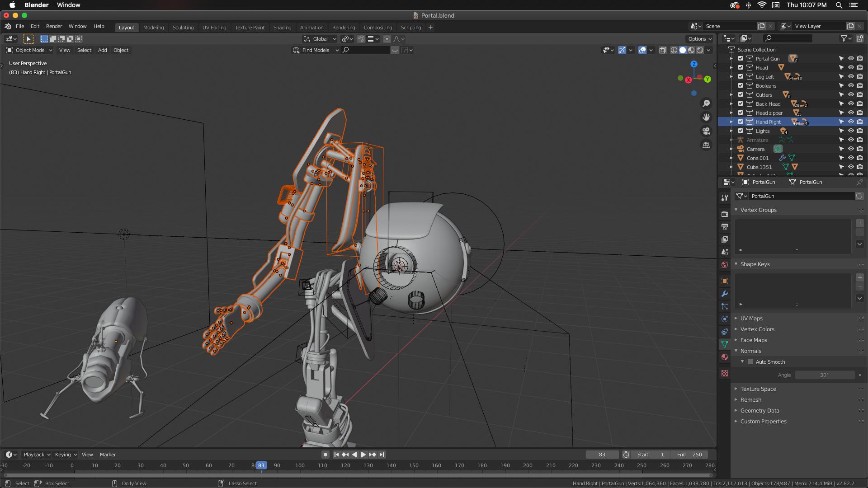Switch to material preview shading
Viewport: 868px width, 488px height.
[691, 50]
